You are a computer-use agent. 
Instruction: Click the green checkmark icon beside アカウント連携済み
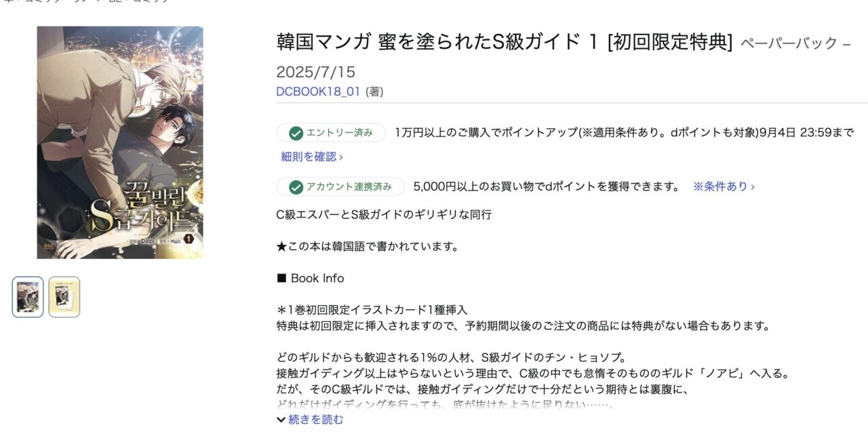pos(296,186)
